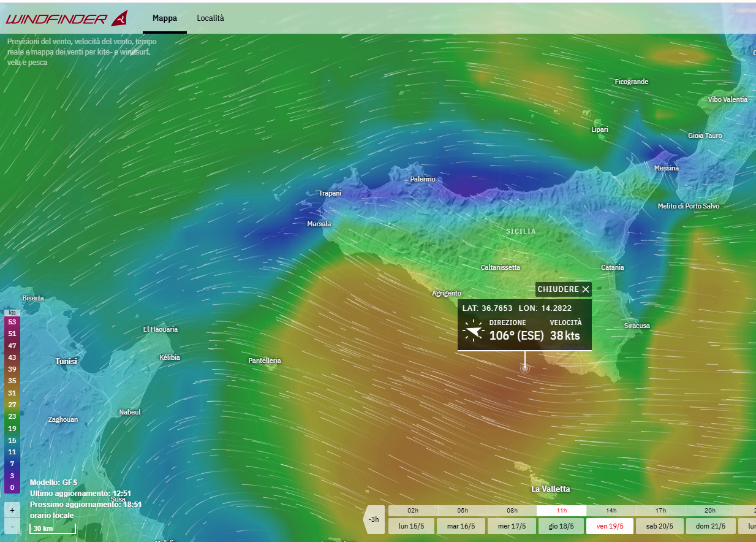Click the 39 kts legend color swatch

point(12,368)
